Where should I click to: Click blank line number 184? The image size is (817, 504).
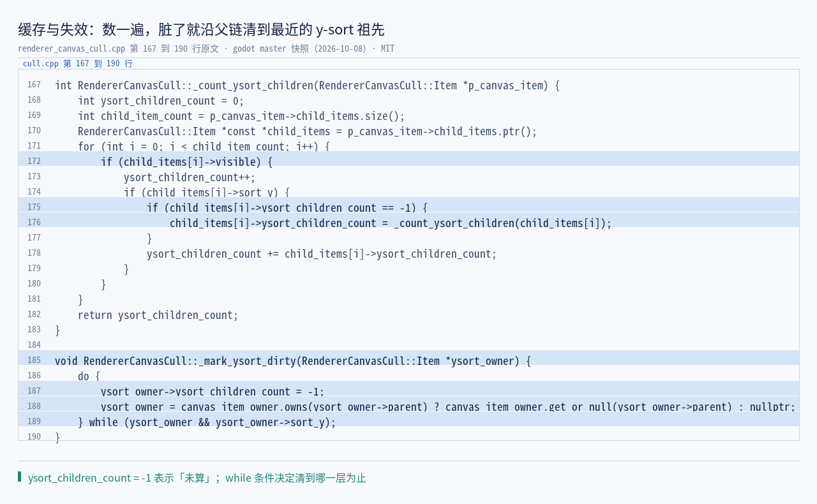34,345
